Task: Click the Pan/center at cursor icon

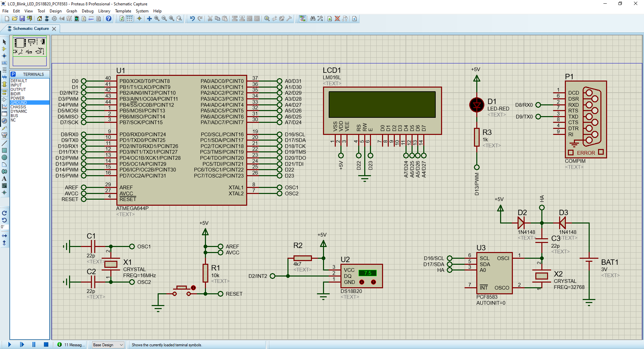Action: [149, 18]
